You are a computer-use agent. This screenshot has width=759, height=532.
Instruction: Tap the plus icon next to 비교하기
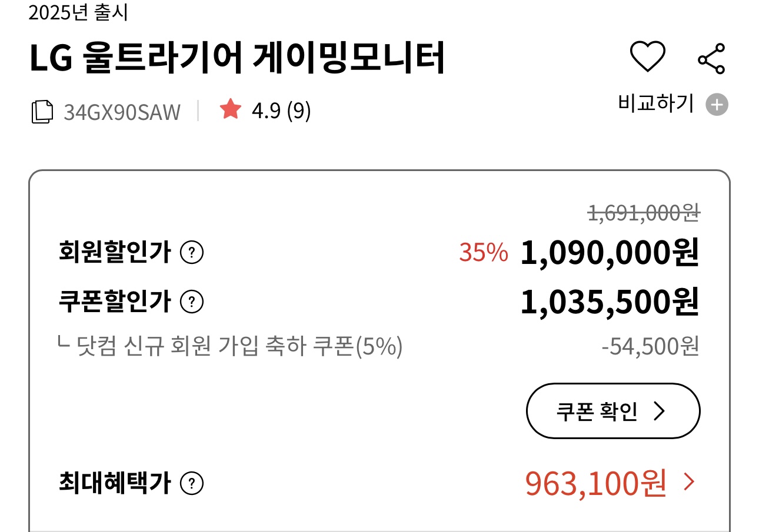point(717,105)
